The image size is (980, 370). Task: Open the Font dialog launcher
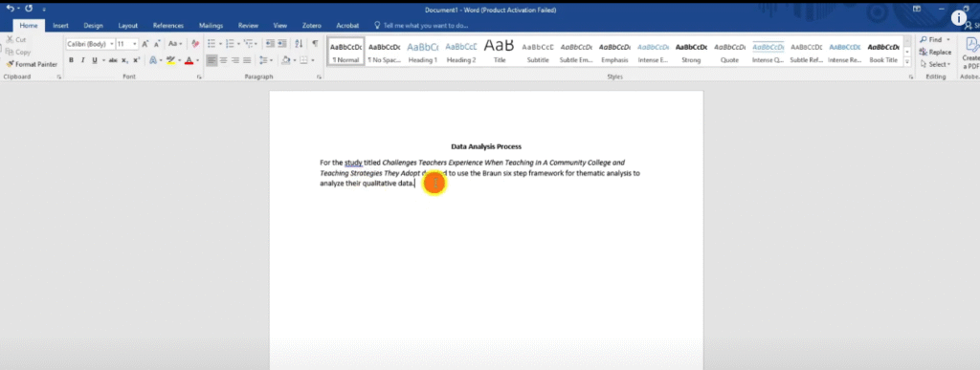pyautogui.click(x=199, y=76)
